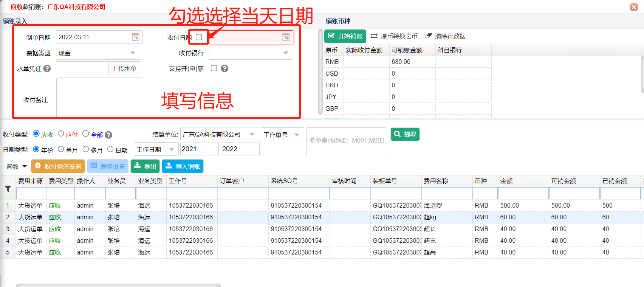Open calendar icon for 收付日期 field

pyautogui.click(x=286, y=37)
